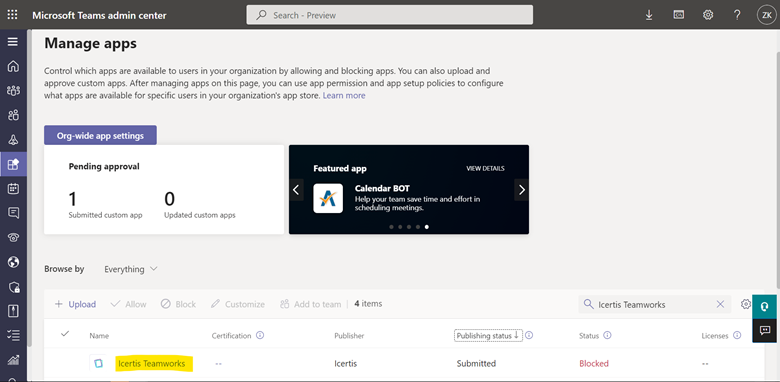
Task: Click the Publisher column header
Action: pos(349,336)
